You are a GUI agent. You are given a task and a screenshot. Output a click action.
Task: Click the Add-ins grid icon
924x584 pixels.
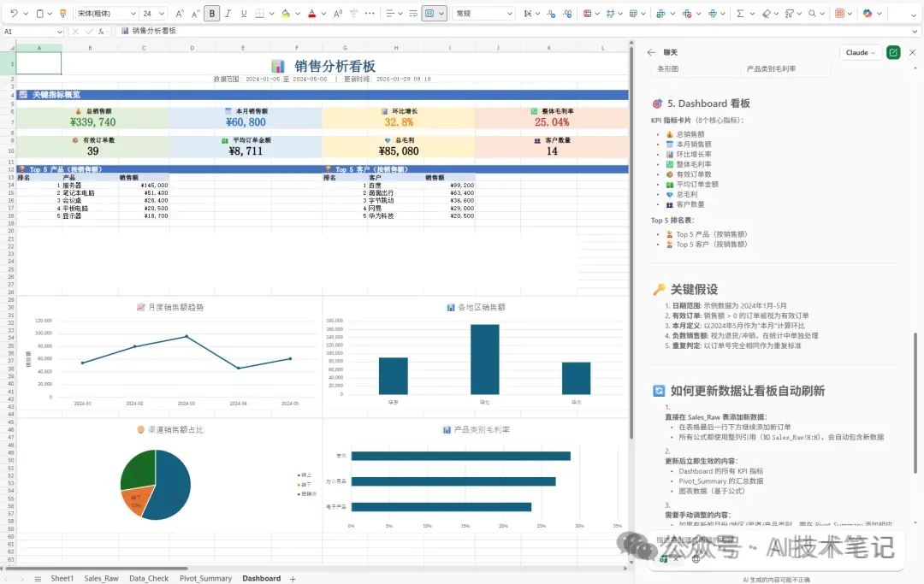coord(840,13)
